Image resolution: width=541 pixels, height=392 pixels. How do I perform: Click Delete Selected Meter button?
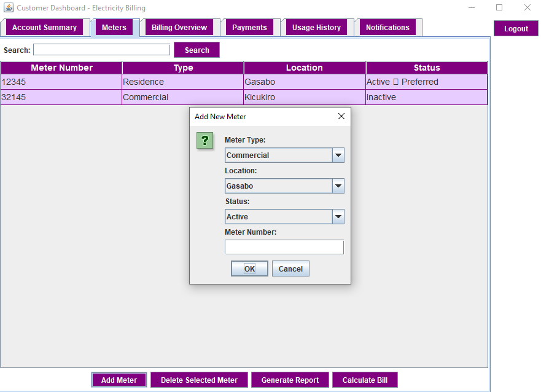199,380
